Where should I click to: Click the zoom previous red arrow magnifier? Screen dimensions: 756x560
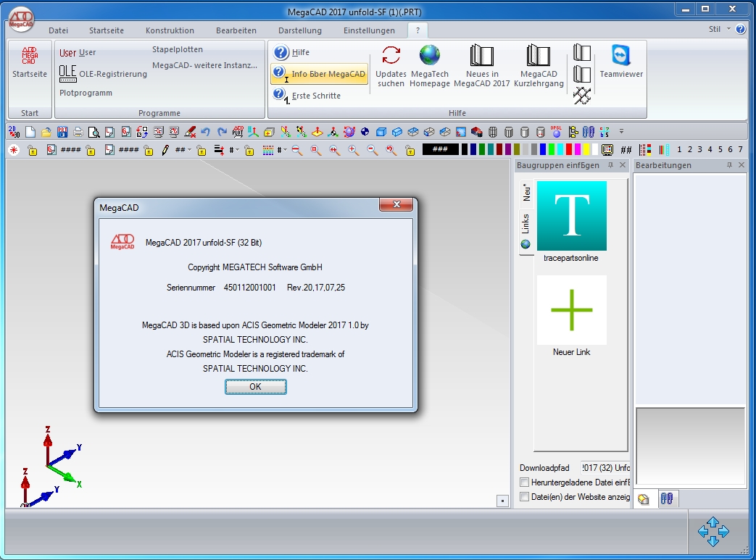click(391, 151)
